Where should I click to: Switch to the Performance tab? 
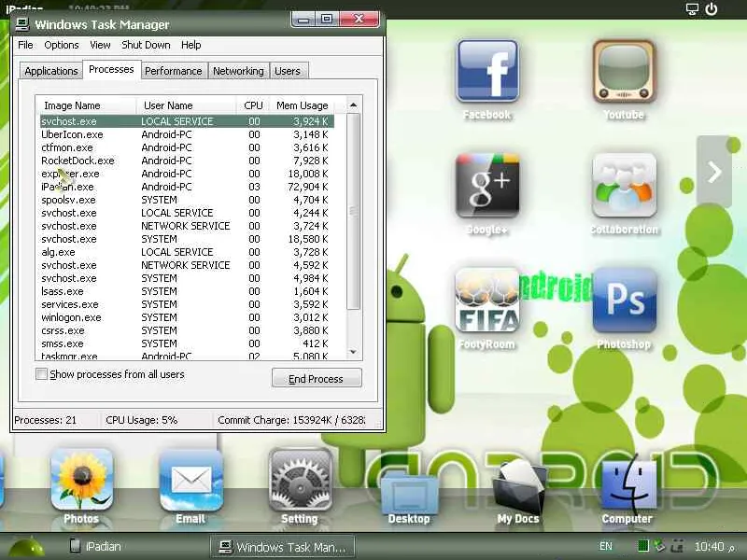pos(174,71)
